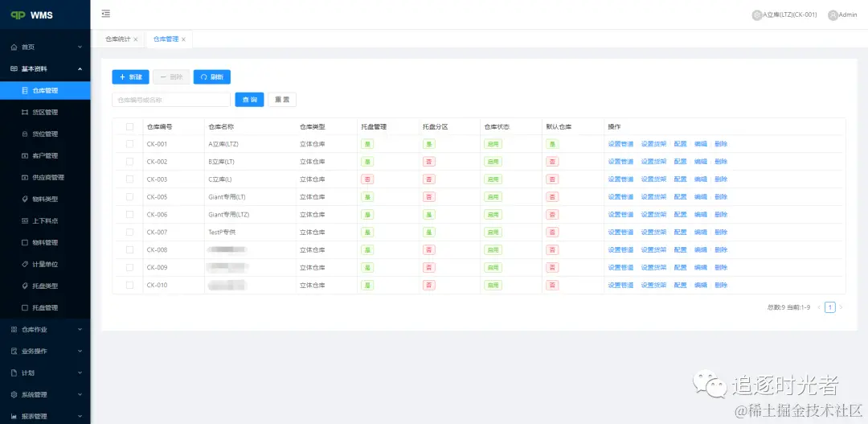The height and width of the screenshot is (424, 868).
Task: Expand the 报表管理 menu chevron
Action: pos(80,416)
